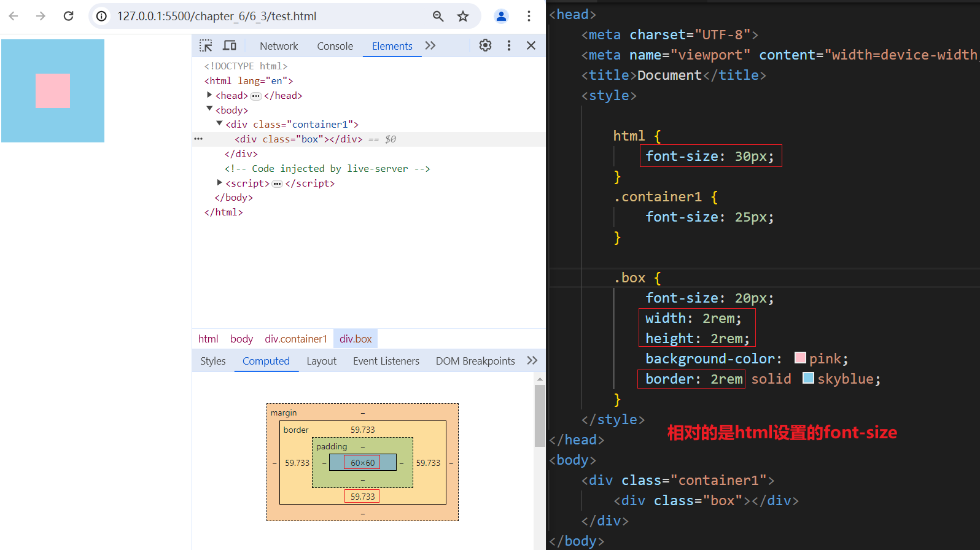Screen dimensions: 980x550
Task: Click the title Document line in editor
Action: [674, 75]
